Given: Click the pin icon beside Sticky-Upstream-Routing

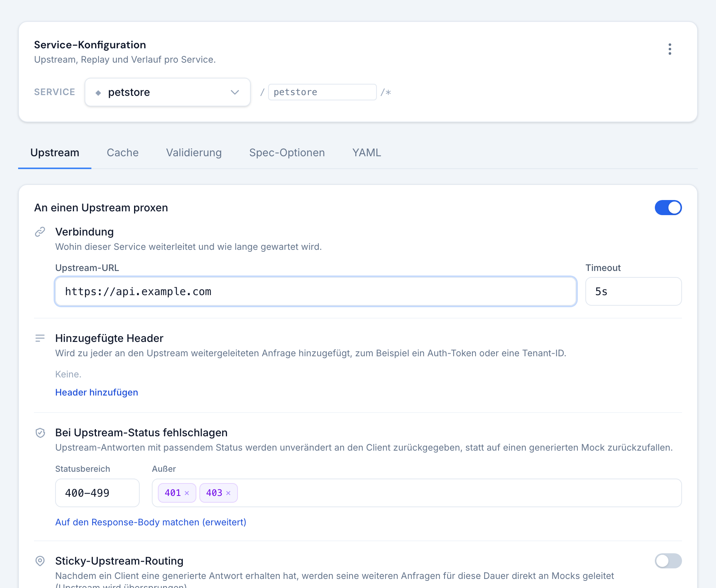Looking at the screenshot, I should click(x=40, y=561).
